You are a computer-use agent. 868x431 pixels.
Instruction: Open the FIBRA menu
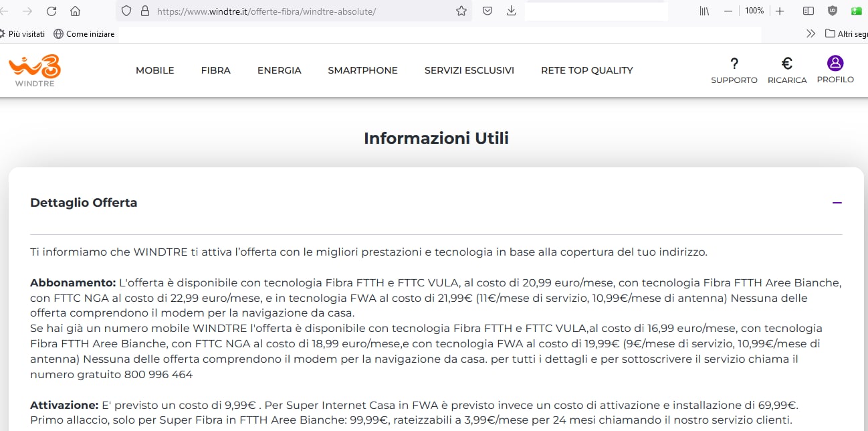(215, 70)
